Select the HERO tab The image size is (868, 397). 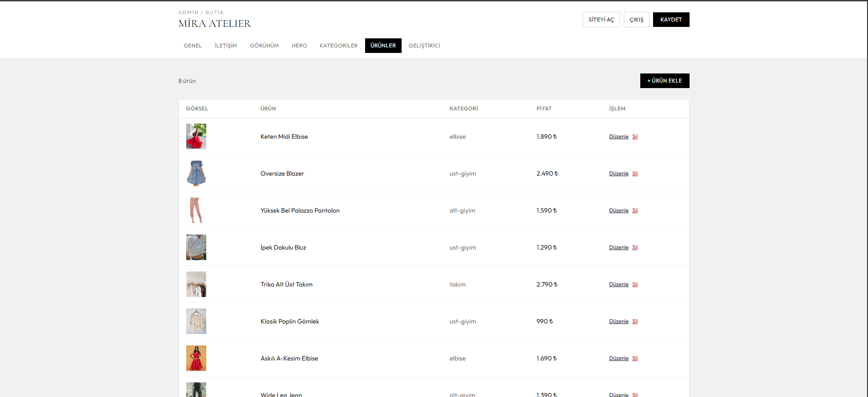coord(299,46)
